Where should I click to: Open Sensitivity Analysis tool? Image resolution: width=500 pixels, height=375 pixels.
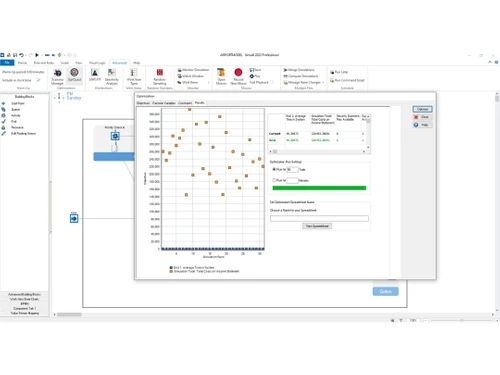[112, 76]
